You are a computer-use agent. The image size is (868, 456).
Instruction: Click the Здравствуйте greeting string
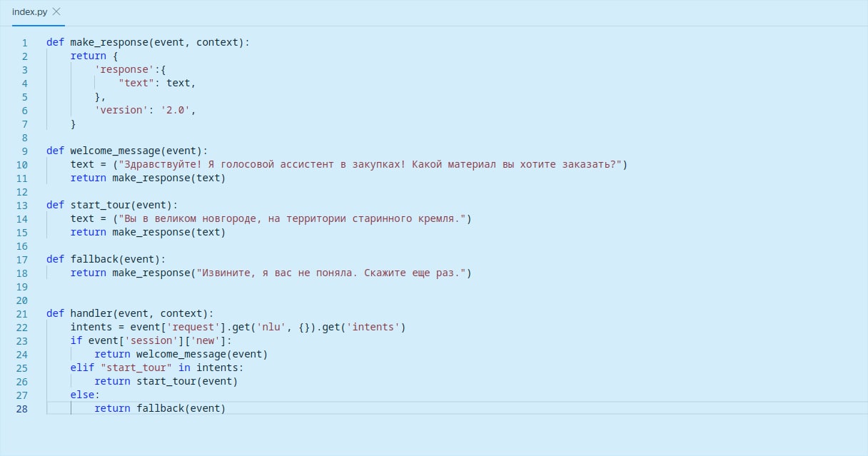click(x=370, y=165)
